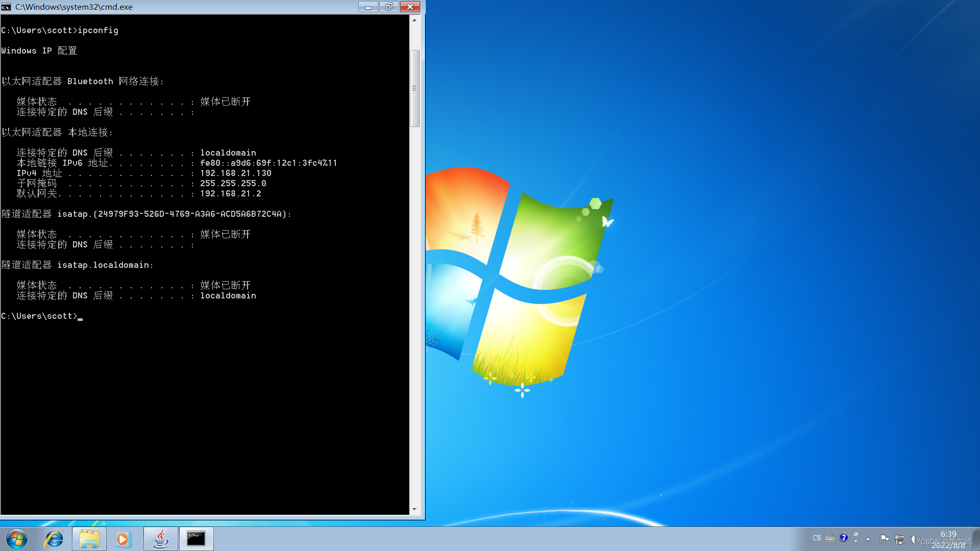980x551 pixels.
Task: Click the '以太网适配器 本地连接' line
Action: click(x=57, y=133)
